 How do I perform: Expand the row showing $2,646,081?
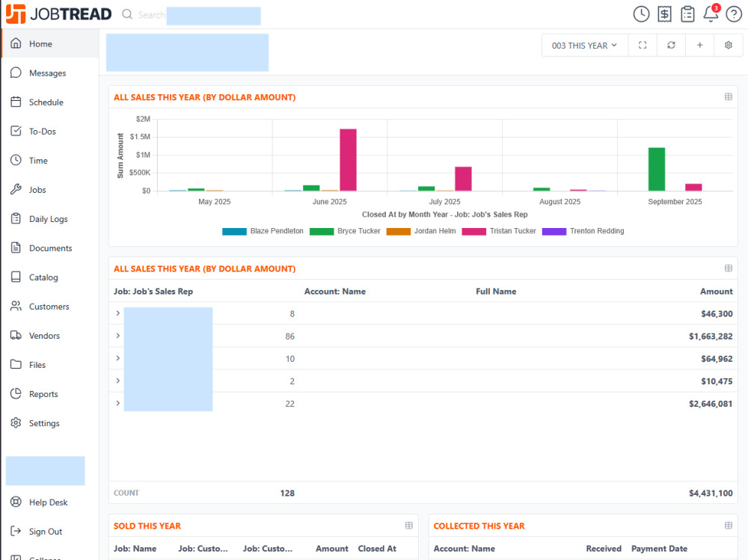(x=118, y=403)
